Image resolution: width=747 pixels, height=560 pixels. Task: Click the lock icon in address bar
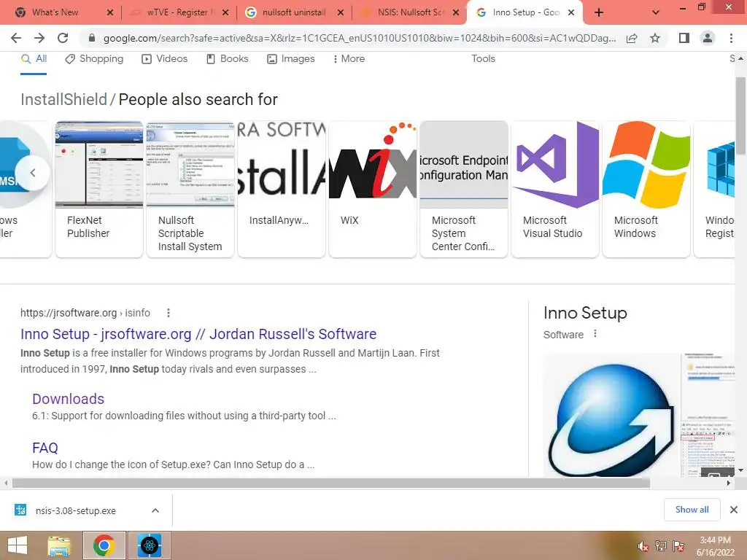pos(92,38)
